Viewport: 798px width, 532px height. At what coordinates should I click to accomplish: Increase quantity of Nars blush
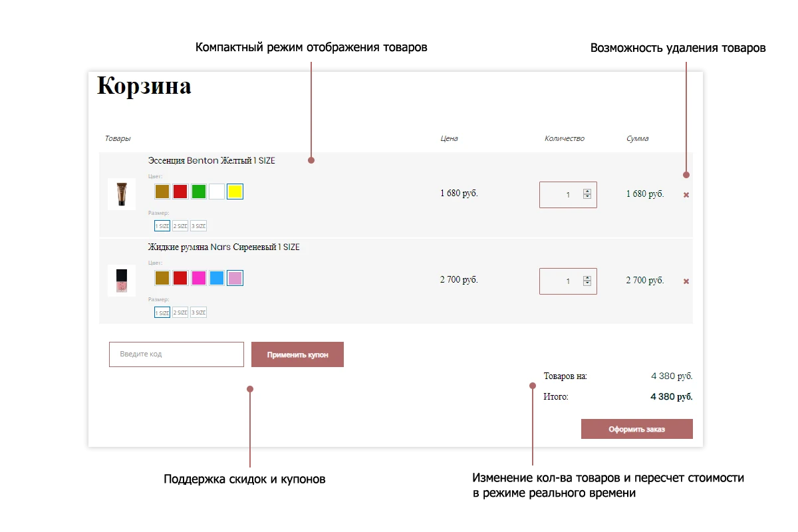pyautogui.click(x=587, y=278)
